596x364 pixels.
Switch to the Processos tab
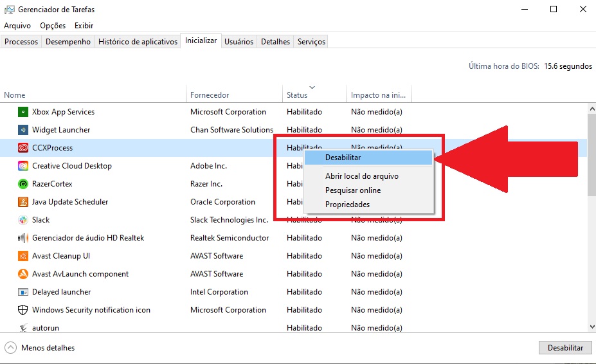[21, 41]
